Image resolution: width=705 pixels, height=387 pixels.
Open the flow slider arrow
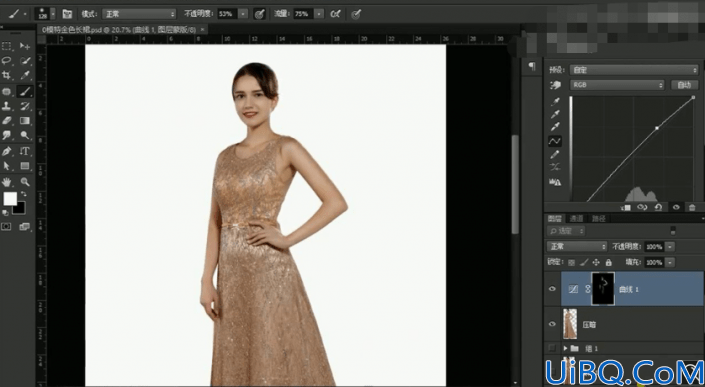coord(319,14)
